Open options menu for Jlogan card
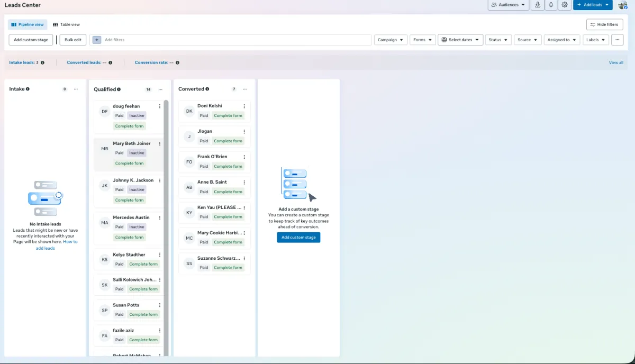The image size is (635, 364). (x=244, y=131)
